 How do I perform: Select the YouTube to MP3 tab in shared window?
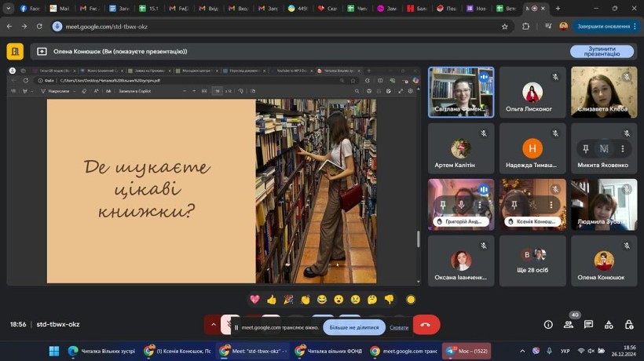click(x=291, y=71)
